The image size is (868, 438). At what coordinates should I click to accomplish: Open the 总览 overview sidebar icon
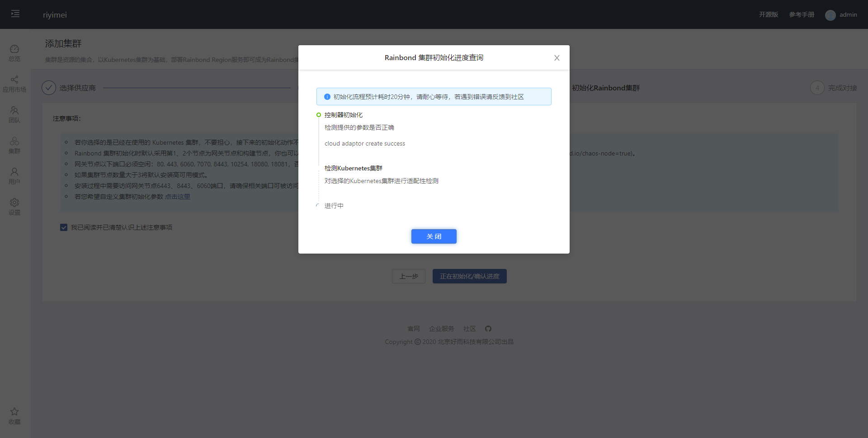point(14,53)
